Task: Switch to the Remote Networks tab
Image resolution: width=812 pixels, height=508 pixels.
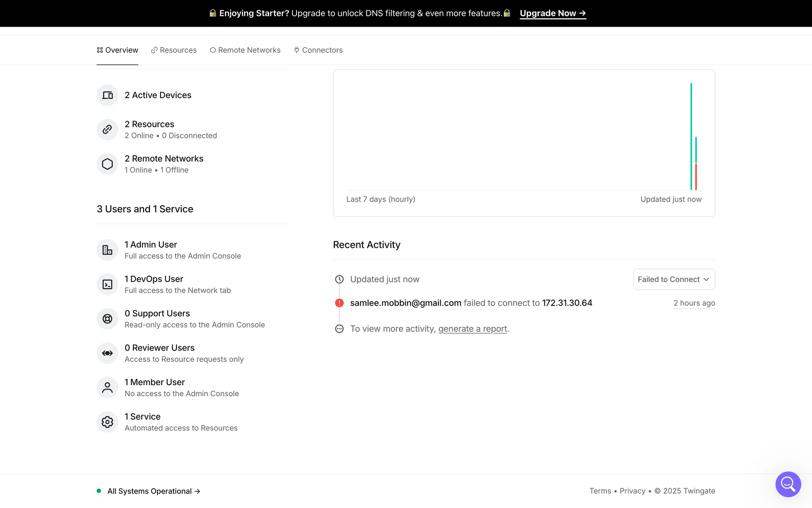Action: [245, 50]
